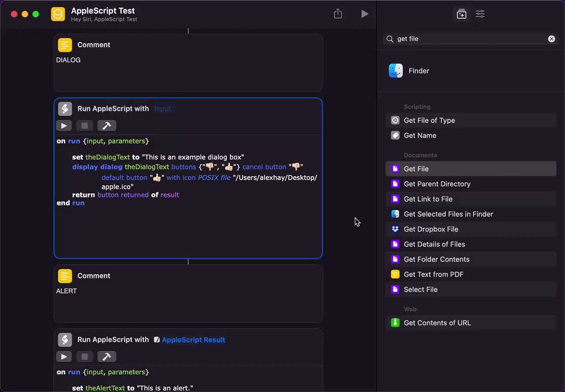Screen dimensions: 565x392
Task: Open the AppleScript Result variable token
Action: pyautogui.click(x=189, y=340)
